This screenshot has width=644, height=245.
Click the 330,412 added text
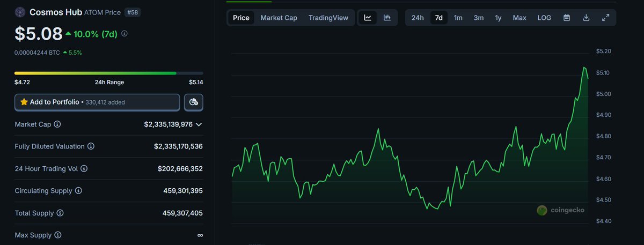coord(105,102)
